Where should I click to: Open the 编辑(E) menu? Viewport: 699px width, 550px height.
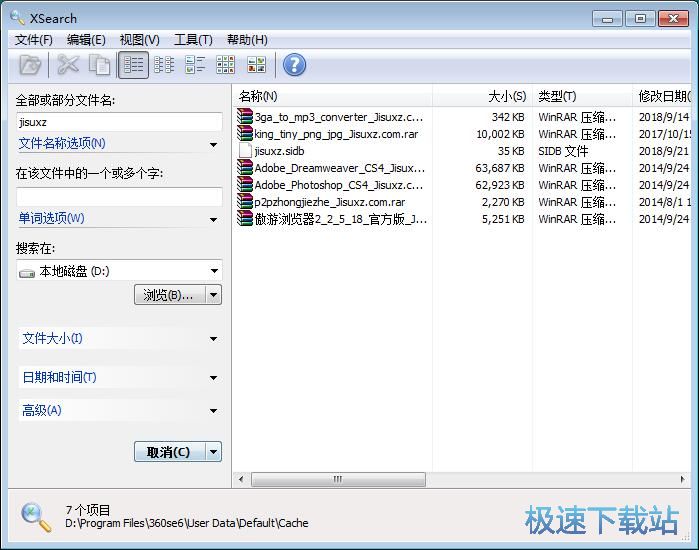pyautogui.click(x=86, y=40)
